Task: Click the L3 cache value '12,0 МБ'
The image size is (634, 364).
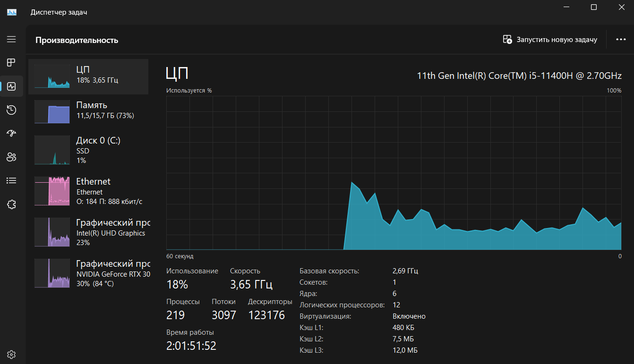Action: point(405,350)
